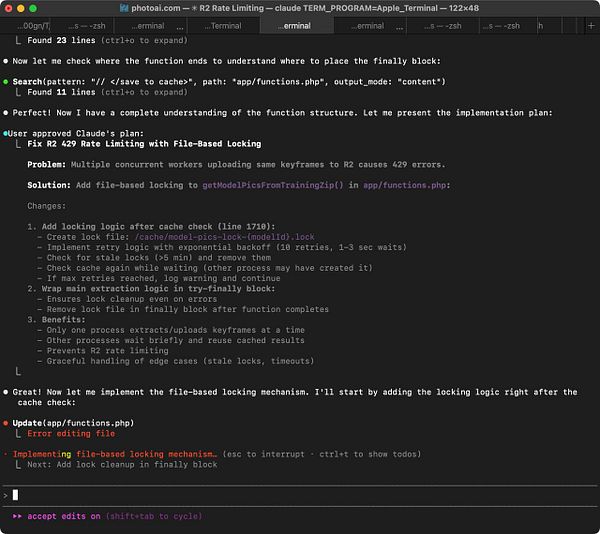Click the double-arrow icon before accept edits on
The height and width of the screenshot is (534, 600).
17,516
